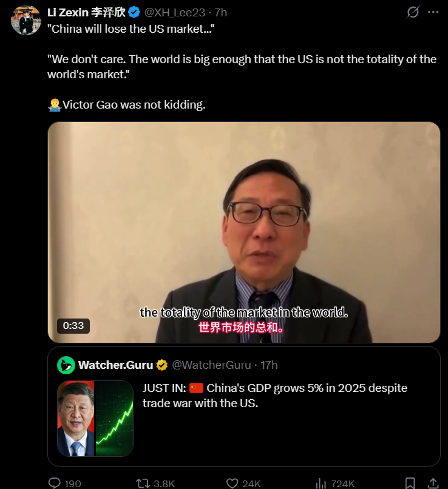
Task: Open view analytics bar chart icon
Action: [321, 484]
